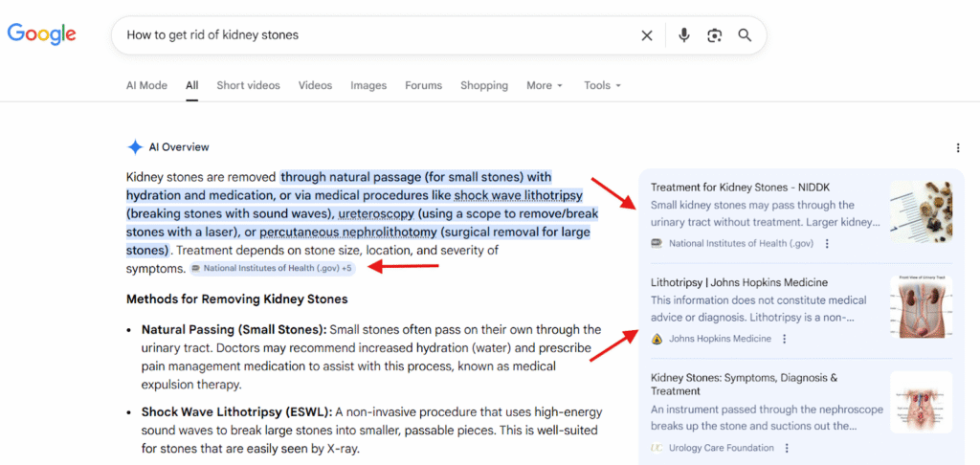
Task: Open the Images tab
Action: point(368,85)
